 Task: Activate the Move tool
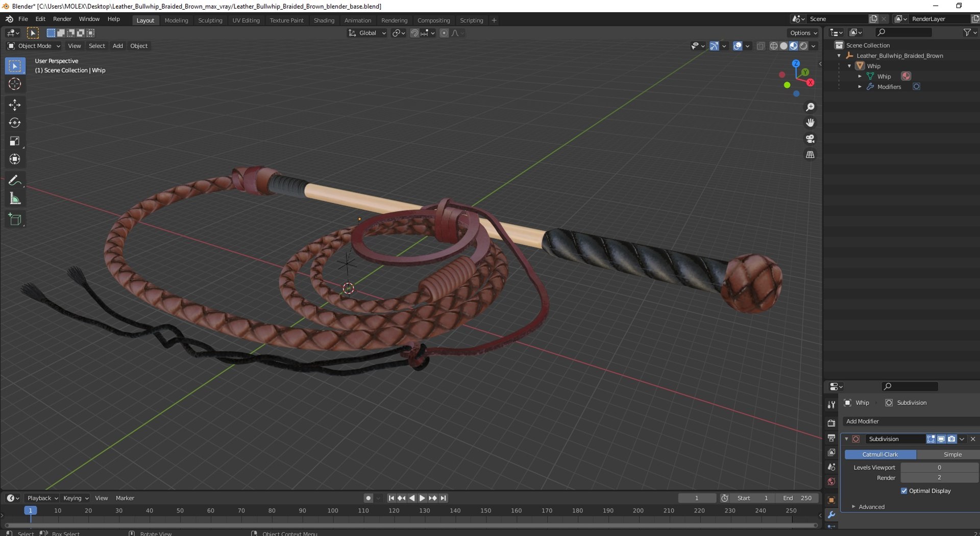coord(15,105)
